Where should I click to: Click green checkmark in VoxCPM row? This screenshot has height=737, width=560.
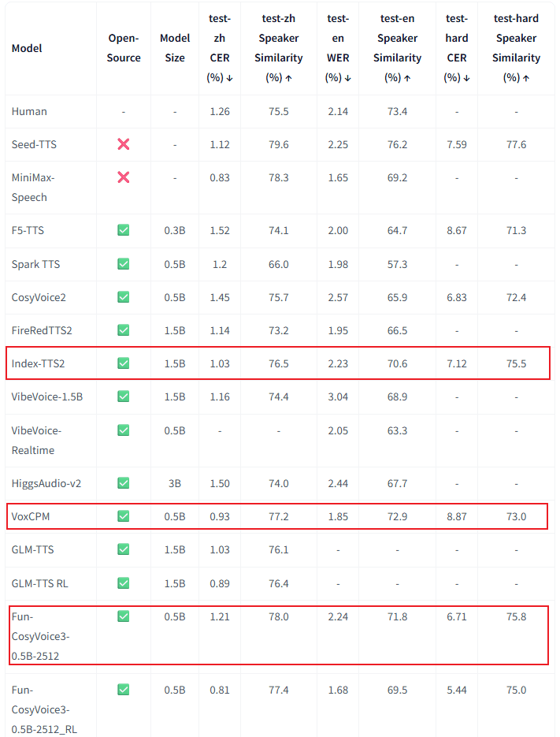pyautogui.click(x=123, y=516)
